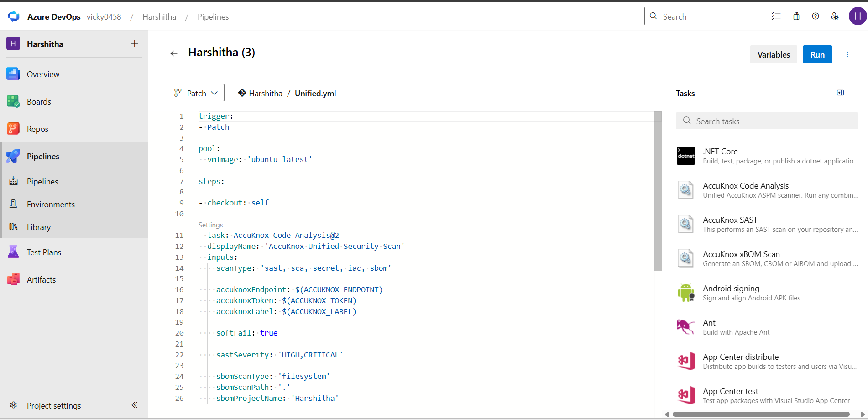The width and height of the screenshot is (868, 420).
Task: Click the Repos icon in sidebar
Action: point(13,129)
